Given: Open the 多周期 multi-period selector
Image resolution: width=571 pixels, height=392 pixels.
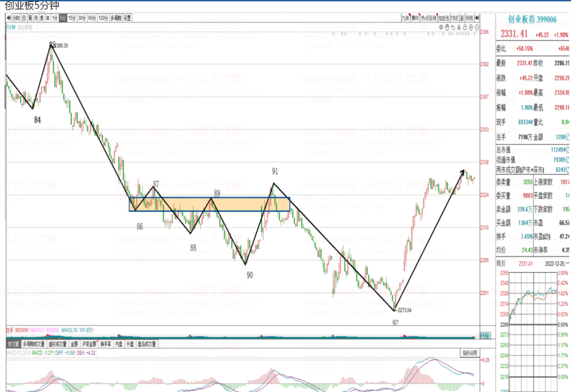Looking at the screenshot, I should 116,18.
